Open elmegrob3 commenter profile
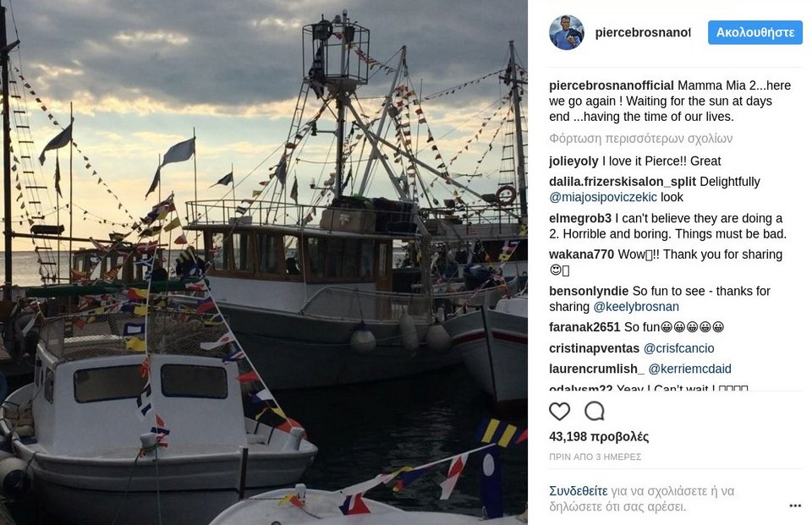The image size is (812, 525). [580, 218]
